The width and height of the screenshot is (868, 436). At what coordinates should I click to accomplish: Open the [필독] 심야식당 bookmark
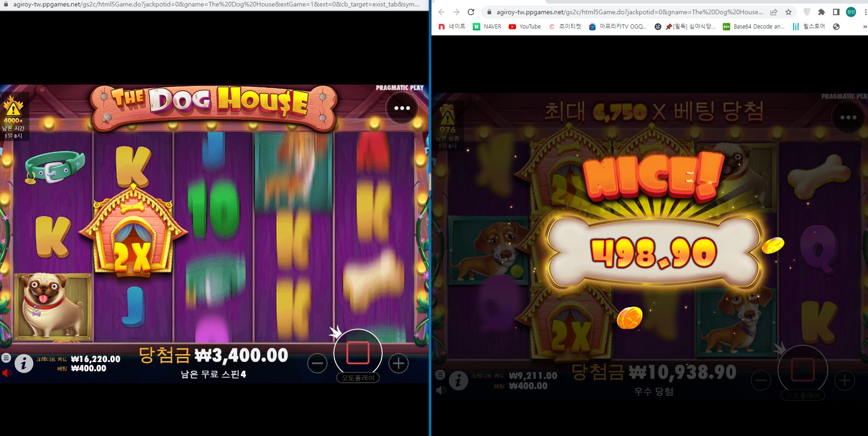[685, 27]
